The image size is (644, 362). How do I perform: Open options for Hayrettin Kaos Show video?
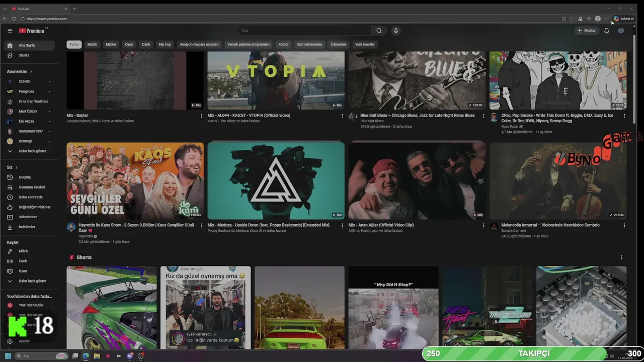202,225
